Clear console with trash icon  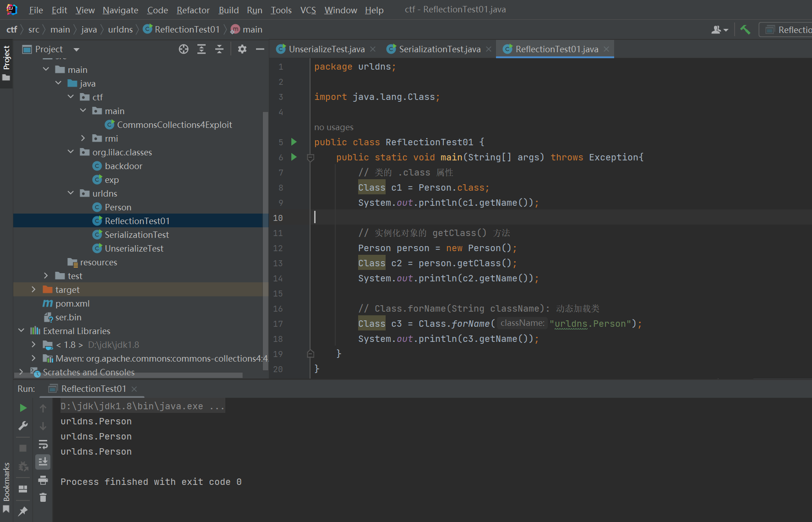[43, 497]
